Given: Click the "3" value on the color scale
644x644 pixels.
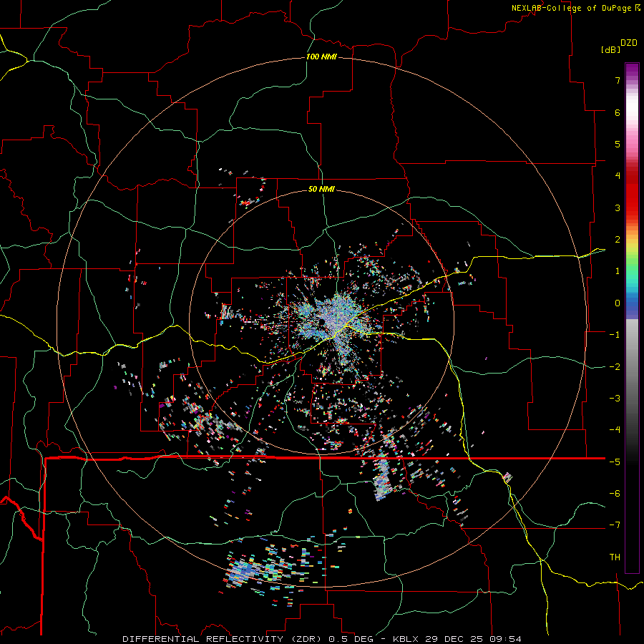Looking at the screenshot, I should pyautogui.click(x=618, y=208).
